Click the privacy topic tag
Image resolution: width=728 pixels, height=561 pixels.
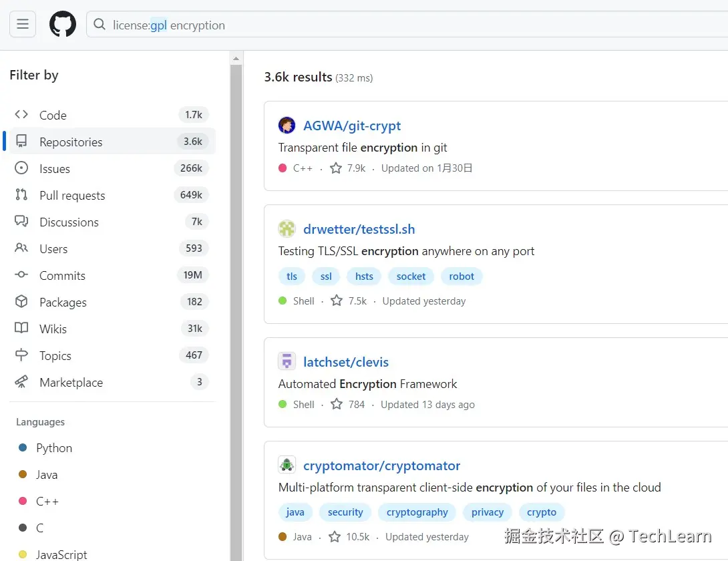click(488, 512)
